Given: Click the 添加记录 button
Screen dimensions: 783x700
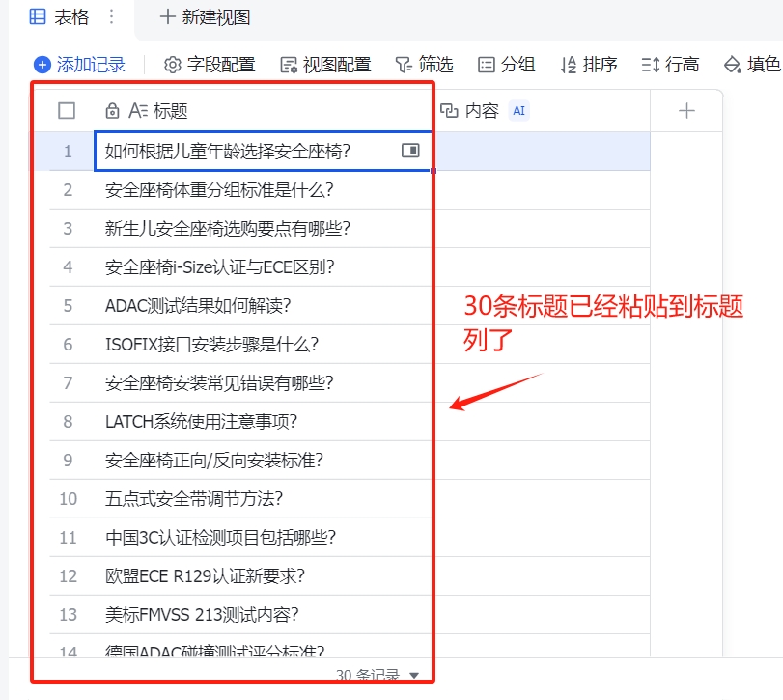Looking at the screenshot, I should pos(79,65).
